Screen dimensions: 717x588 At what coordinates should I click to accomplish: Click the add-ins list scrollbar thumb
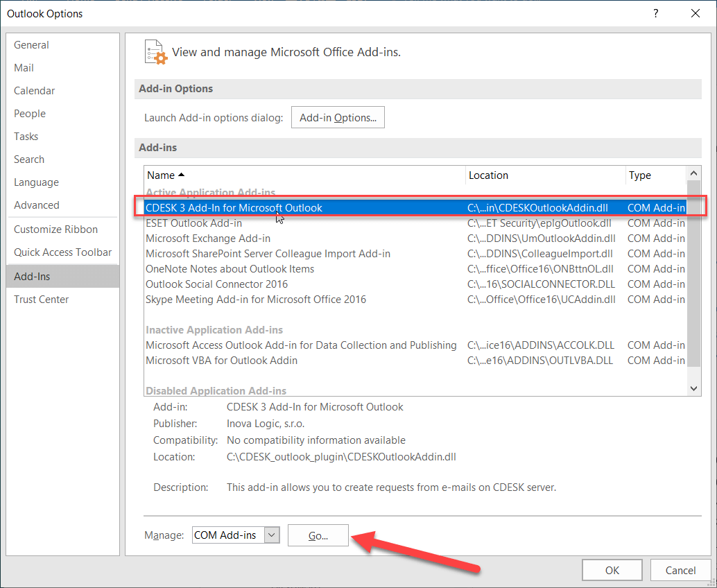pyautogui.click(x=693, y=273)
